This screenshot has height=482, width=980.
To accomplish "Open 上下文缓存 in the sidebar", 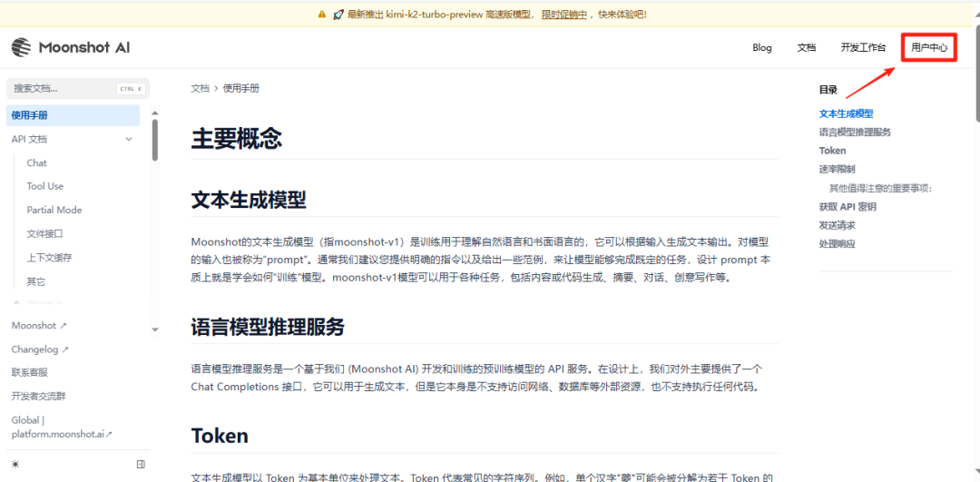I will click(x=49, y=258).
